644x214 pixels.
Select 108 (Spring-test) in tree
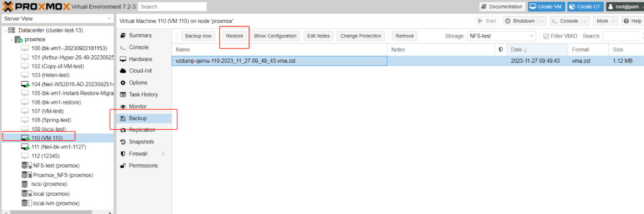pyautogui.click(x=51, y=120)
